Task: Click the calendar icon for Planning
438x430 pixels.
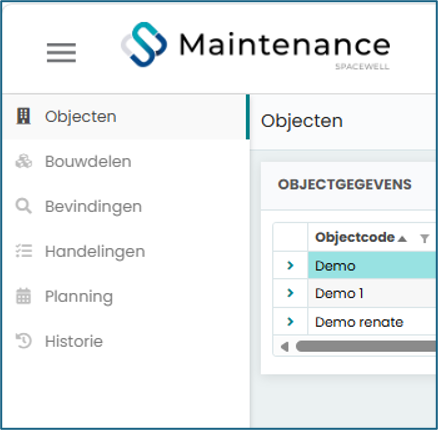Action: pos(23,296)
